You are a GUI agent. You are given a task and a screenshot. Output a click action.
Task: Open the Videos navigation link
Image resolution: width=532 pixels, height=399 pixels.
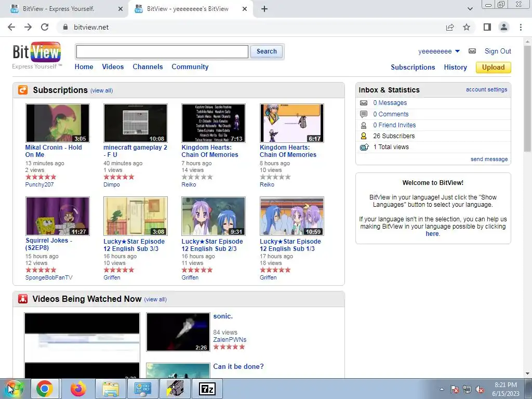[113, 67]
